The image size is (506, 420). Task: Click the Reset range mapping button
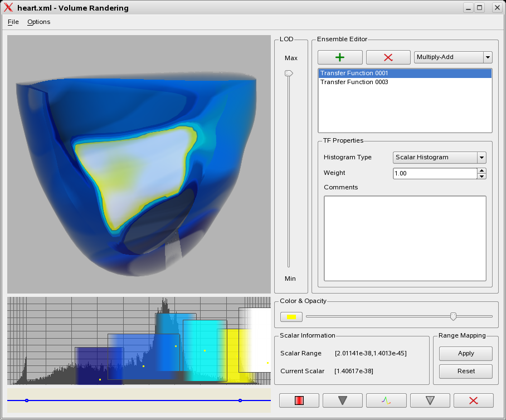click(x=466, y=372)
